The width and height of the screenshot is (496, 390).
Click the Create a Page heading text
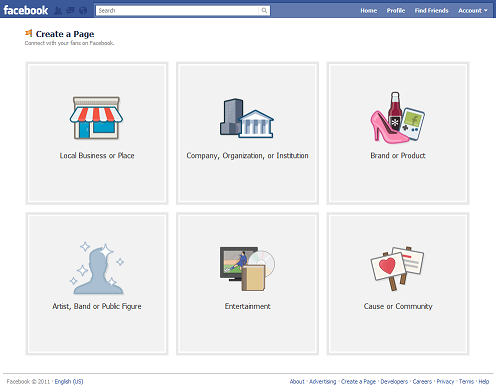point(65,34)
